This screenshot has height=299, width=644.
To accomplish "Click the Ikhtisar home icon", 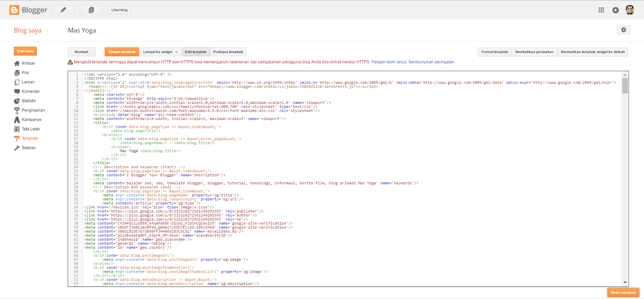I will coord(17,63).
